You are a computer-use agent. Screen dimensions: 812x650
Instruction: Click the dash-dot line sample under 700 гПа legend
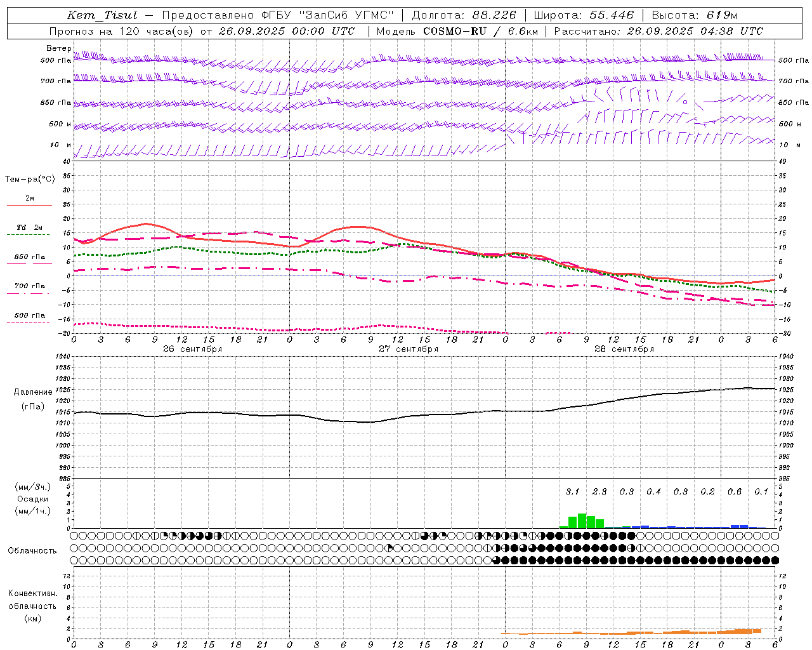(x=29, y=293)
